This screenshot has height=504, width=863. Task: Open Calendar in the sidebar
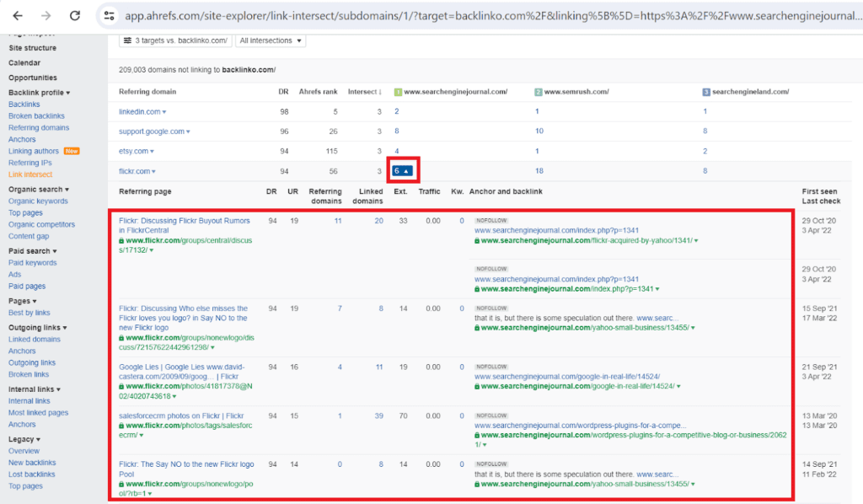24,62
